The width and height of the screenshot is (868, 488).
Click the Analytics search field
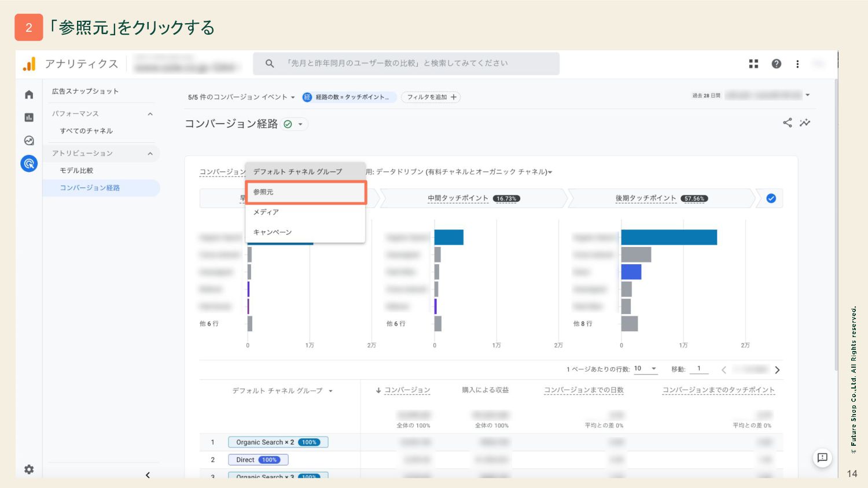406,64
